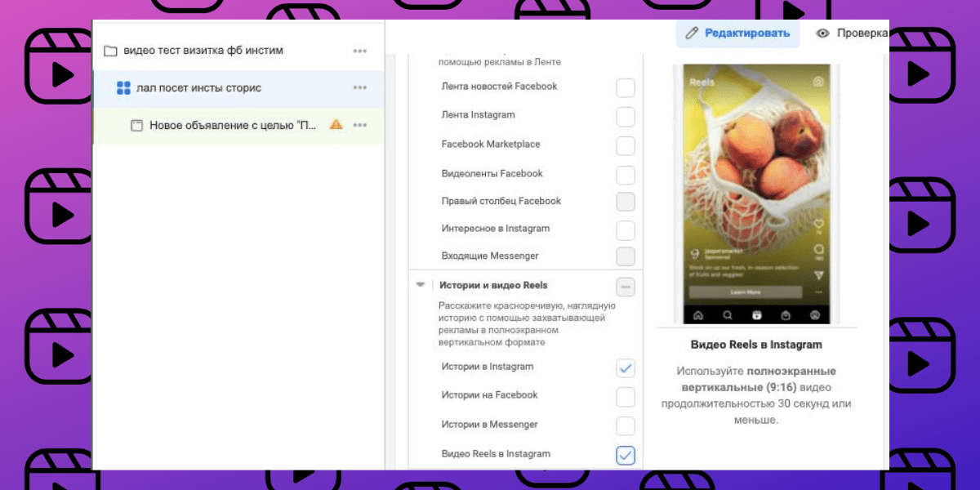The height and width of the screenshot is (490, 980).
Task: Uncheck Видео Reels в Instagram placement
Action: (x=626, y=455)
